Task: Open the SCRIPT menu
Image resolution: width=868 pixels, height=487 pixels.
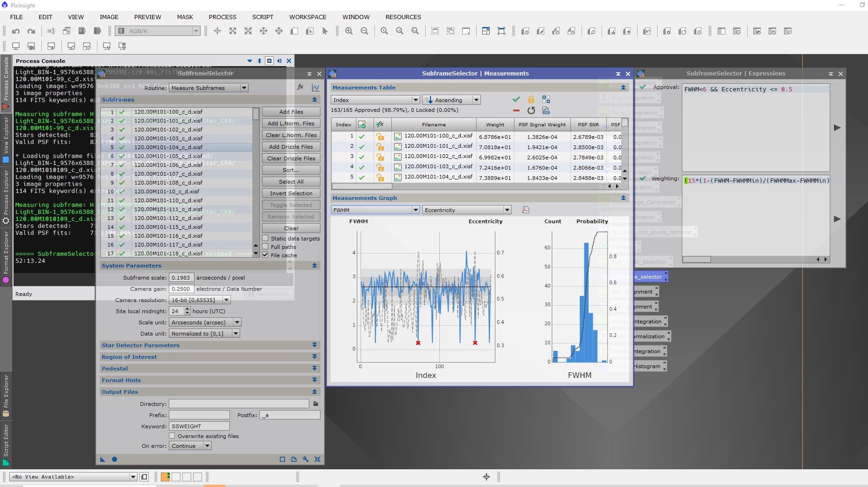Action: [x=263, y=17]
